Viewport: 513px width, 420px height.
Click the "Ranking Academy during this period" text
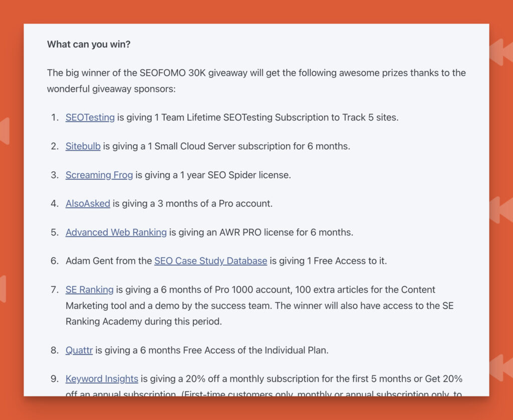point(143,321)
